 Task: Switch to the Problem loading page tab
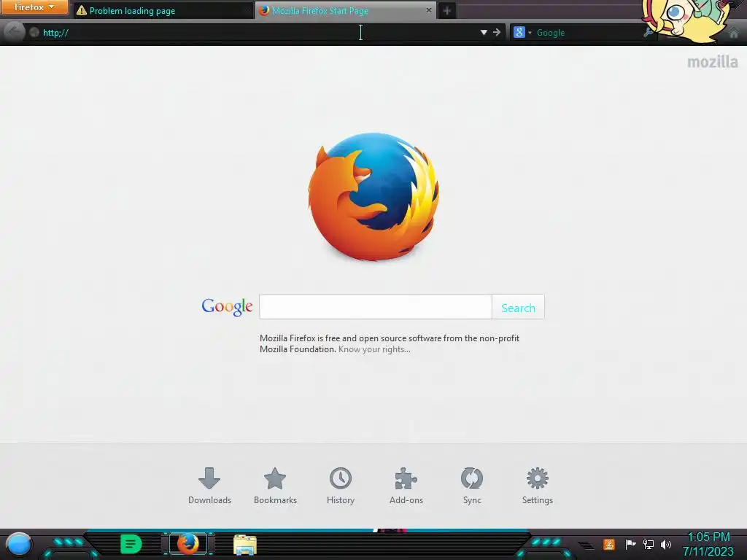pos(163,10)
